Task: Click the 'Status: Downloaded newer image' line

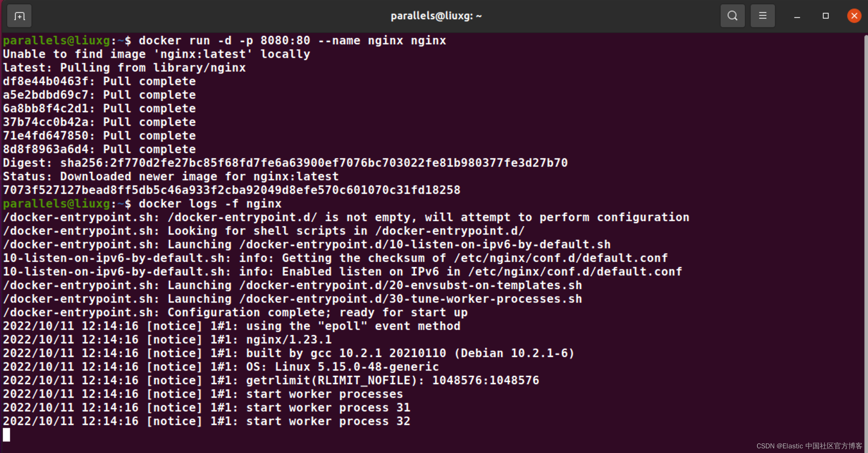Action: click(x=170, y=177)
